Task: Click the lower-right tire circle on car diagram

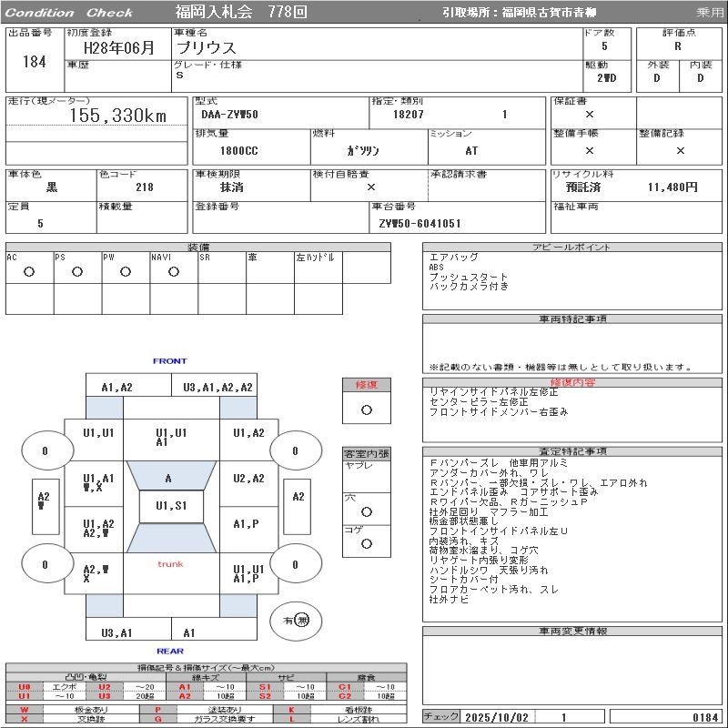Action: [294, 564]
